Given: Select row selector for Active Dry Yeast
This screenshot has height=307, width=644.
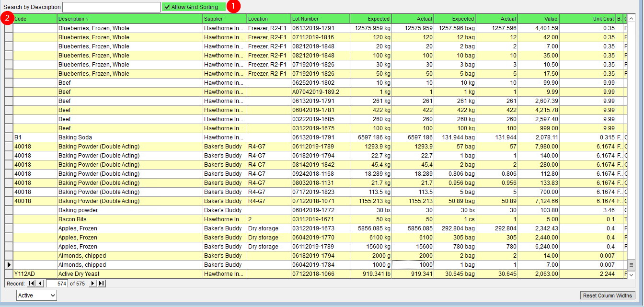Looking at the screenshot, I should pyautogui.click(x=9, y=274).
